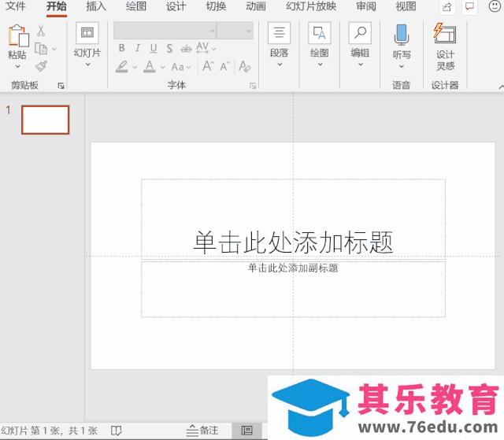
Task: Collapse the ribbon with the arrow
Action: coord(501,87)
